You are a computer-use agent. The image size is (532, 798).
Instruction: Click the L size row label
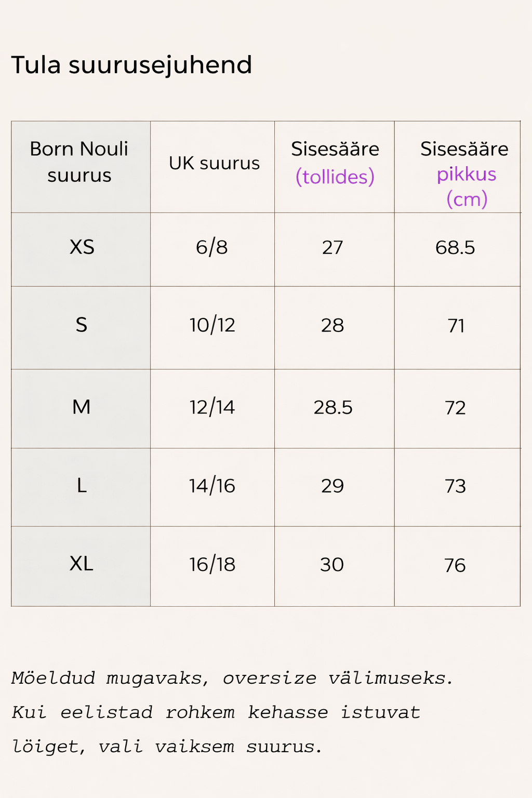[82, 486]
